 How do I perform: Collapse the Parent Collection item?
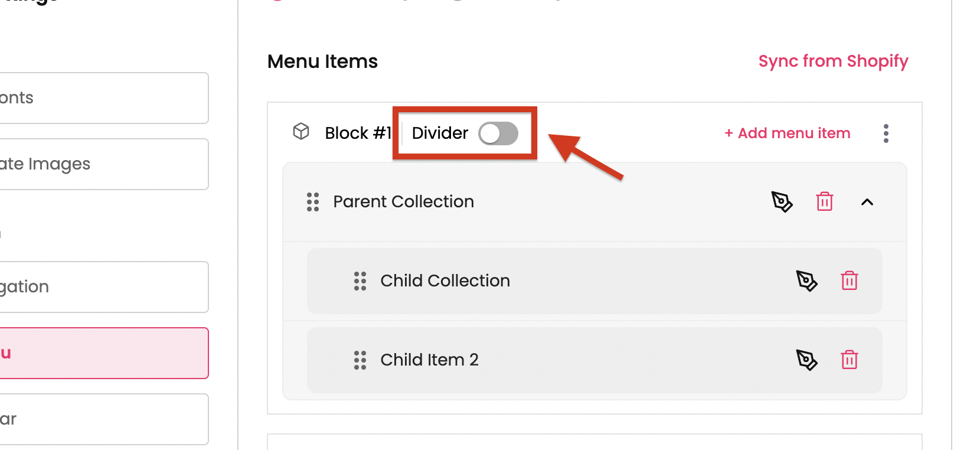867,202
